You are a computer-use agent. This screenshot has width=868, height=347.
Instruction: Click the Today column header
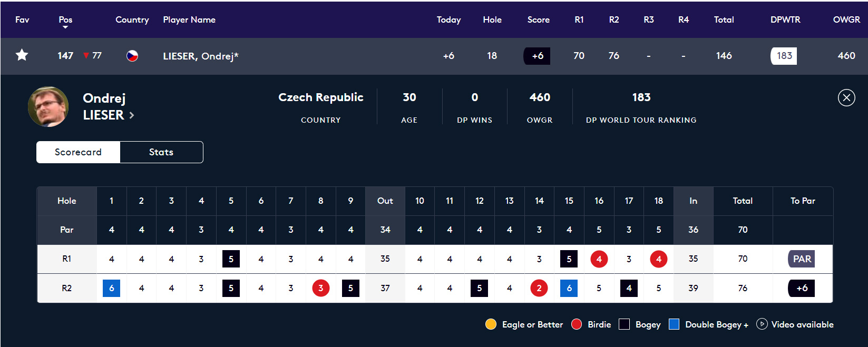point(448,19)
